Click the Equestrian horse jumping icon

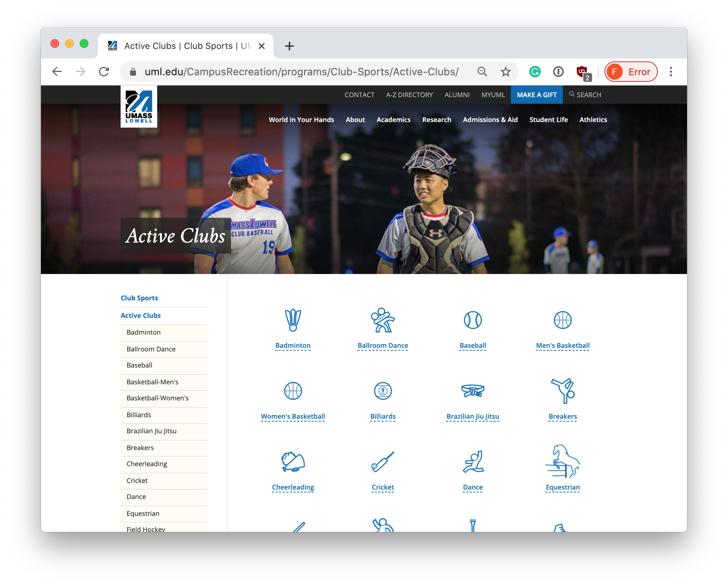coord(563,462)
